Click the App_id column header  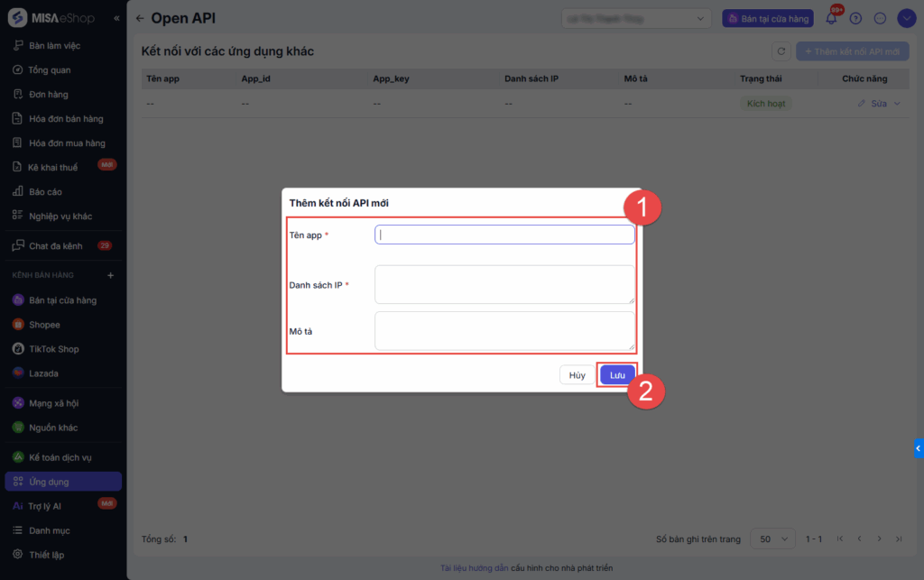pos(255,78)
